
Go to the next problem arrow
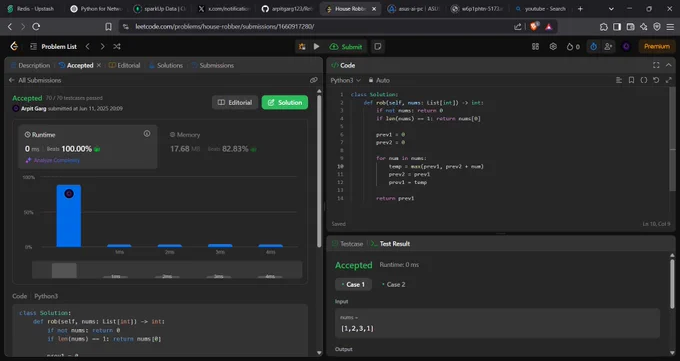point(102,46)
